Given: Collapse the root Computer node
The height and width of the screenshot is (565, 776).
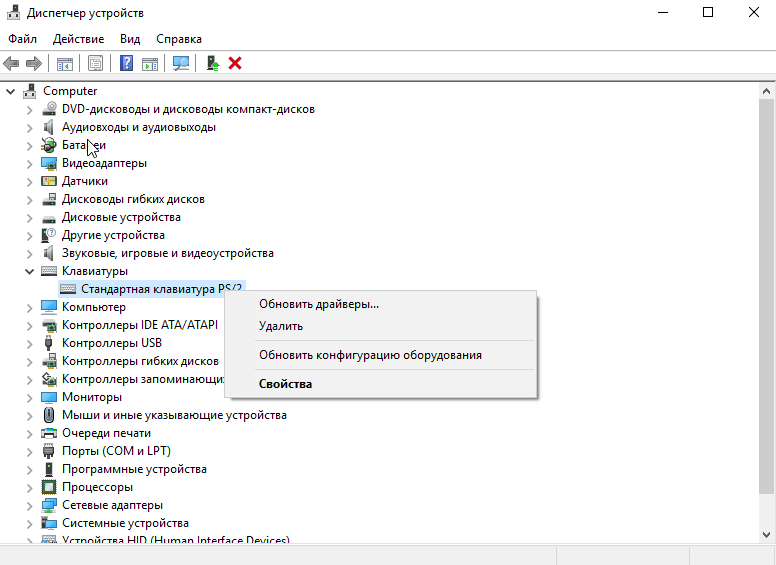Looking at the screenshot, I should click(x=10, y=92).
